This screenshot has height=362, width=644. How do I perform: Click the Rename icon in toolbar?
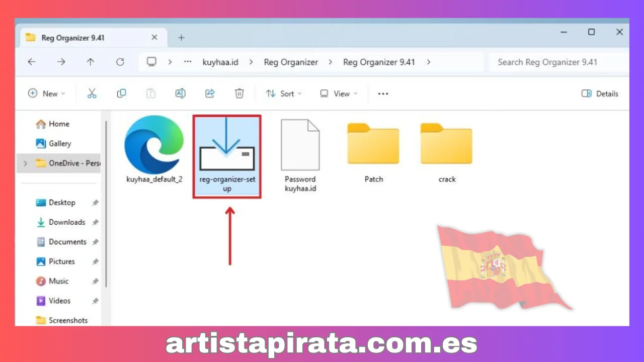point(180,94)
